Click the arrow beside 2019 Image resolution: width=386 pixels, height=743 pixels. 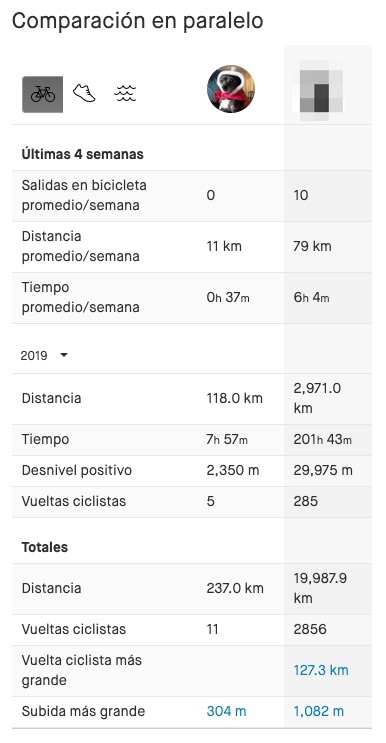(x=64, y=355)
